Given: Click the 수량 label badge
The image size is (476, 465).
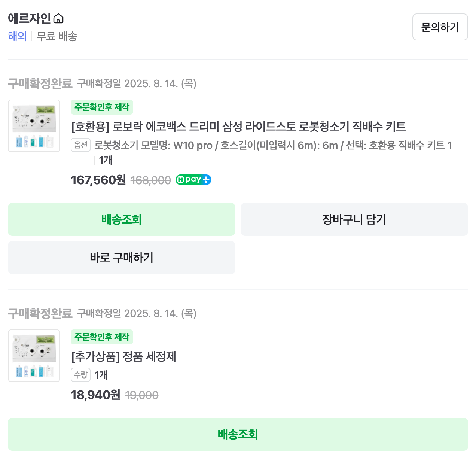Looking at the screenshot, I should (81, 375).
